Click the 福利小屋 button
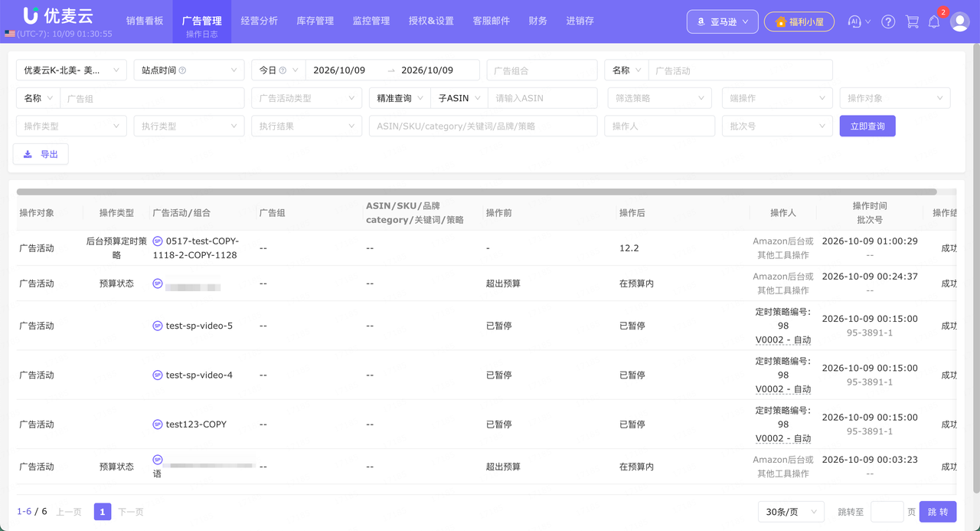The image size is (980, 531). click(799, 21)
